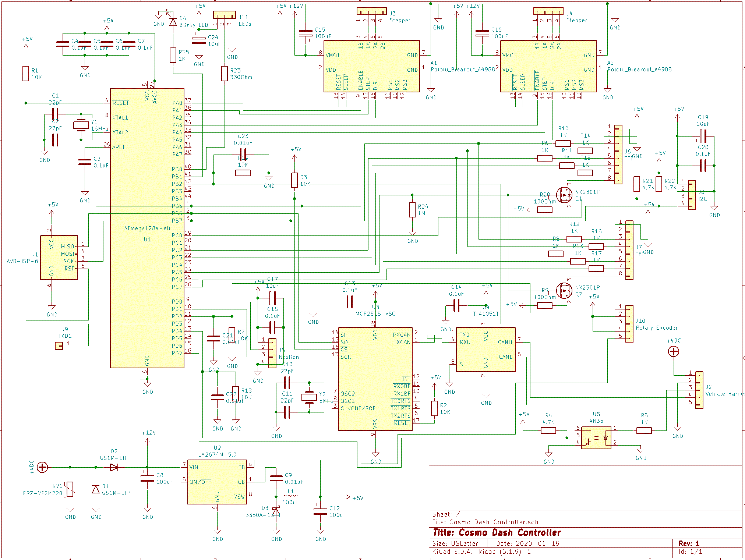Select the 'Date: 2020-01-19' field

528,543
